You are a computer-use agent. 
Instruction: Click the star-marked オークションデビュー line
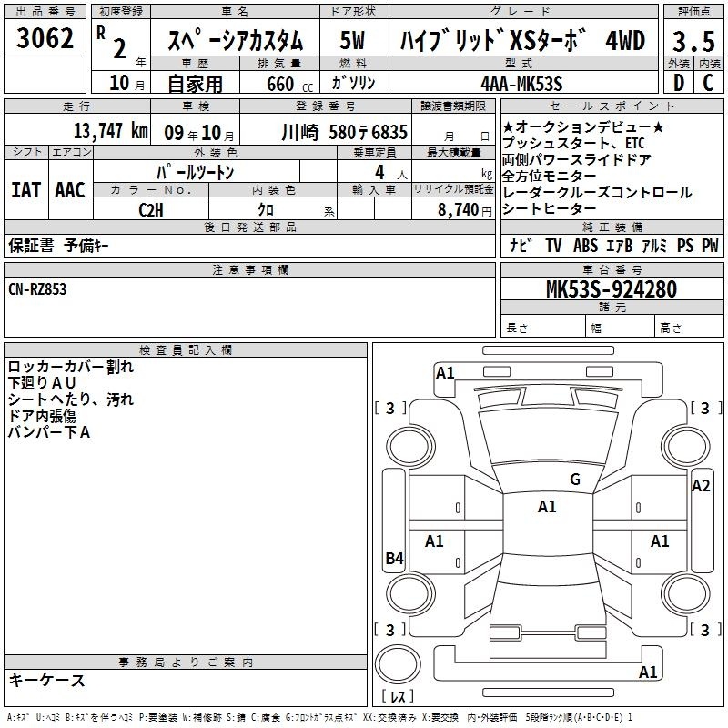[583, 126]
